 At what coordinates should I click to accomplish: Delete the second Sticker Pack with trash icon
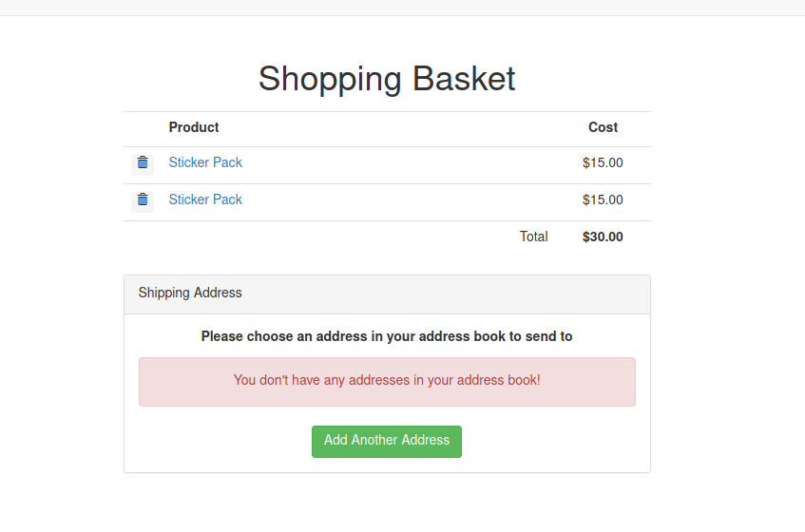click(x=143, y=199)
